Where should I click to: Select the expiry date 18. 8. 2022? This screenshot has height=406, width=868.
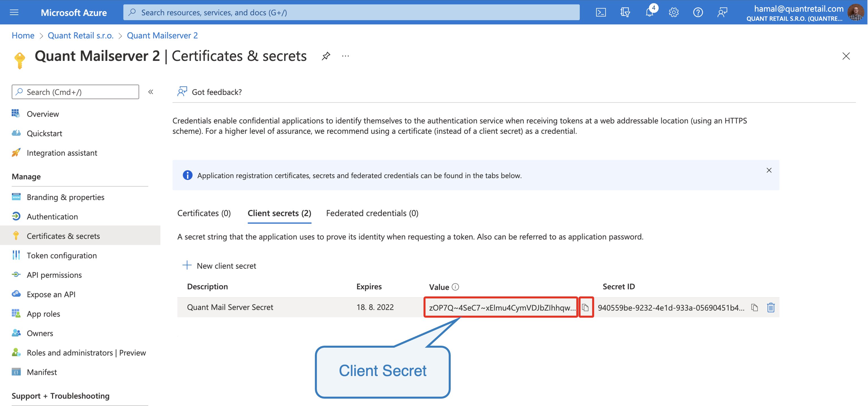tap(375, 307)
